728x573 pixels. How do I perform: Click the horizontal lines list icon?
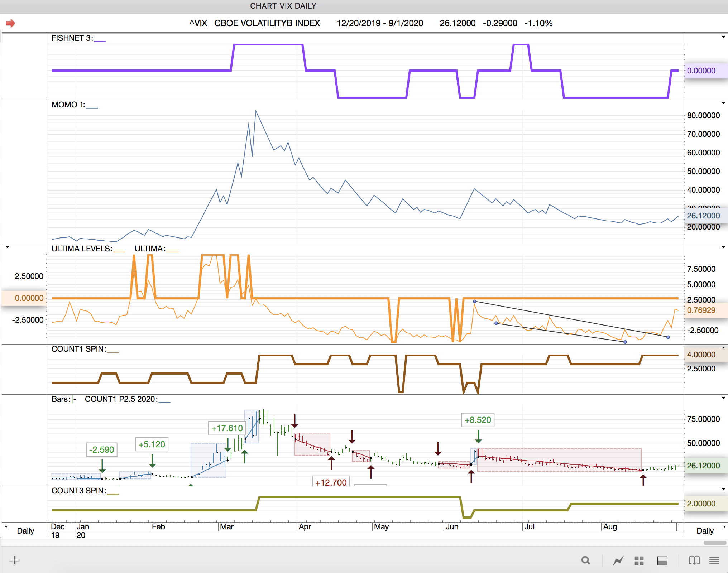tap(714, 560)
